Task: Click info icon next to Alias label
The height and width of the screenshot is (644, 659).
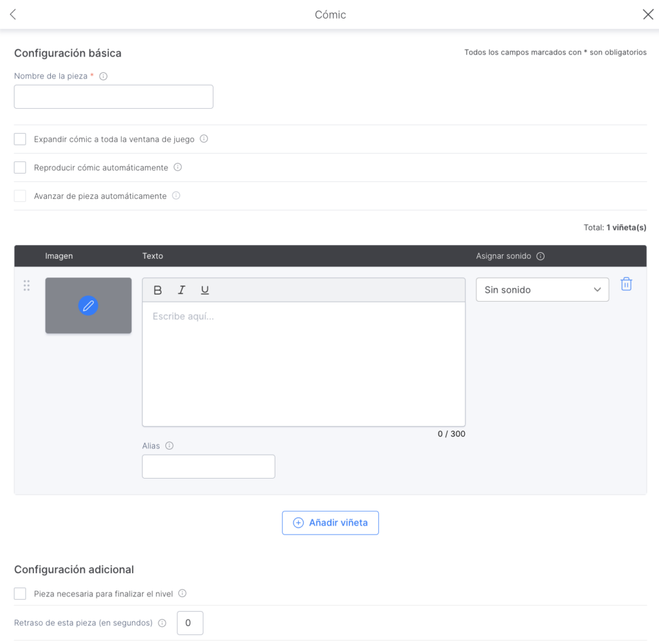Action: 169,446
